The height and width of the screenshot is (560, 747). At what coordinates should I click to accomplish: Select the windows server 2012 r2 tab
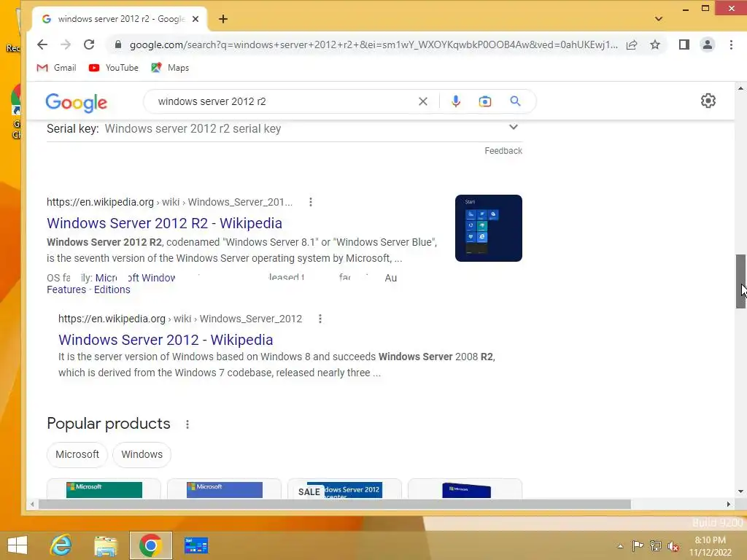(x=120, y=19)
